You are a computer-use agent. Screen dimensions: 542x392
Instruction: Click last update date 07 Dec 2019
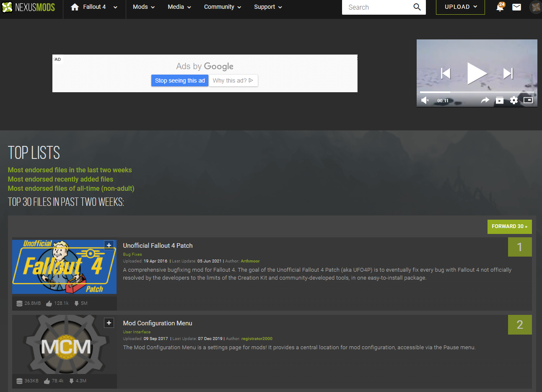click(x=210, y=339)
